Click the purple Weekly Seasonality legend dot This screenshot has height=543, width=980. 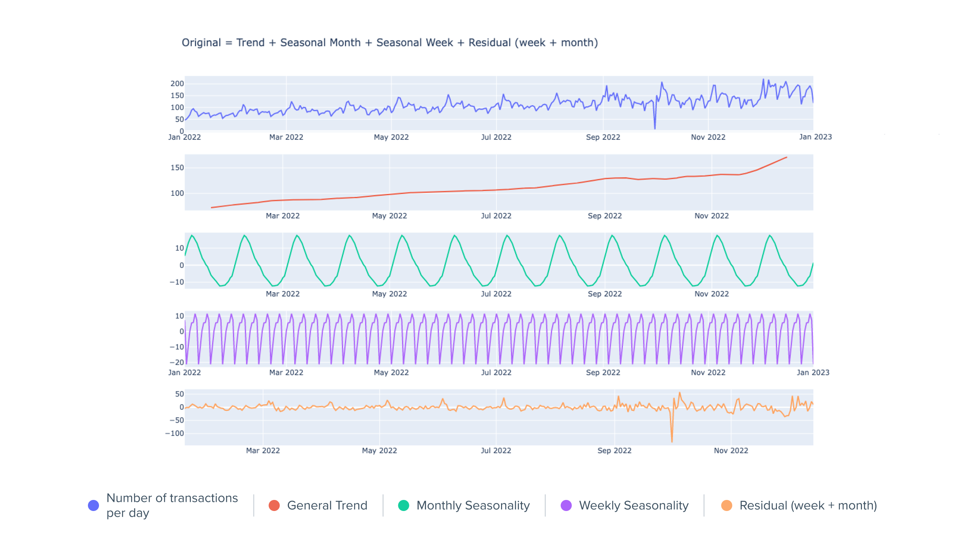tap(566, 505)
